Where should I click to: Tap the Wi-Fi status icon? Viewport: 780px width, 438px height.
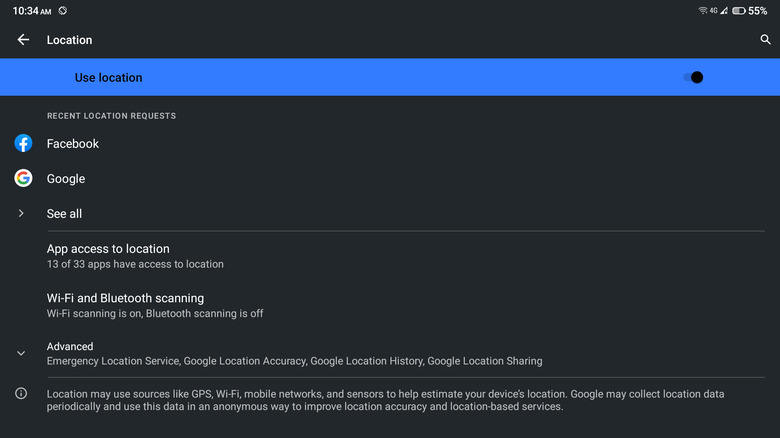click(703, 11)
